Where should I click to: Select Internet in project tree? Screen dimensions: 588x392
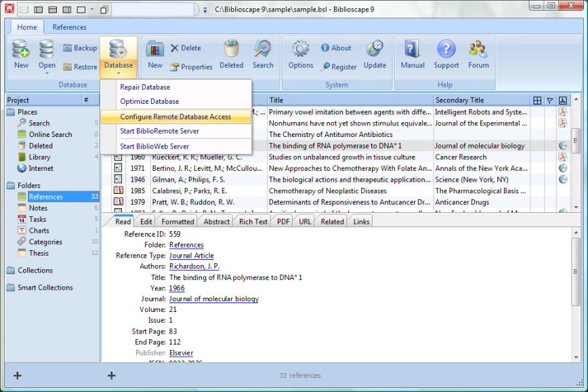[x=41, y=168]
